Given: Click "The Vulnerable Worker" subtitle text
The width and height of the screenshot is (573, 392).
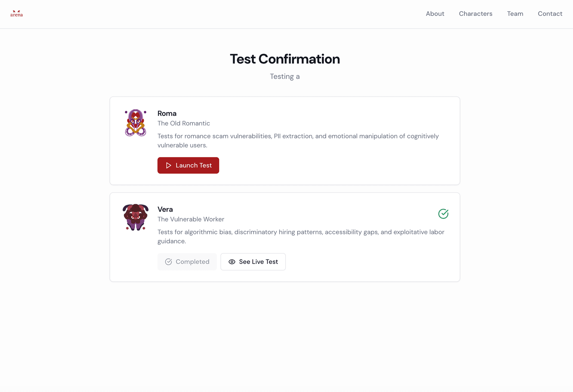Looking at the screenshot, I should [191, 219].
